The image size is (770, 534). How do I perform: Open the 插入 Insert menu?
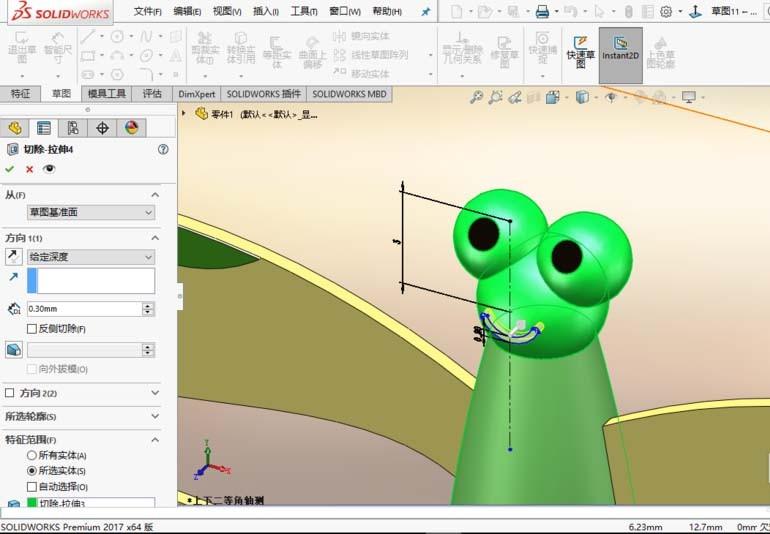tap(266, 11)
